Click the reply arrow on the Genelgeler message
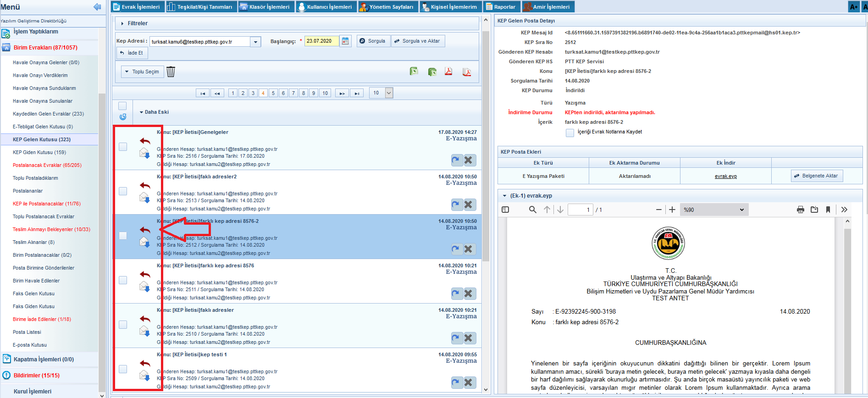Image resolution: width=868 pixels, height=398 pixels. coord(145,141)
